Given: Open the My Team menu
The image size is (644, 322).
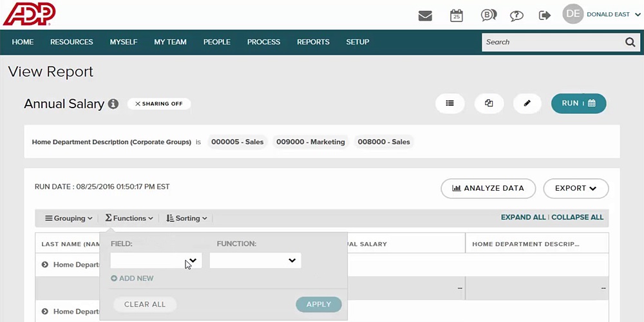Looking at the screenshot, I should point(170,42).
